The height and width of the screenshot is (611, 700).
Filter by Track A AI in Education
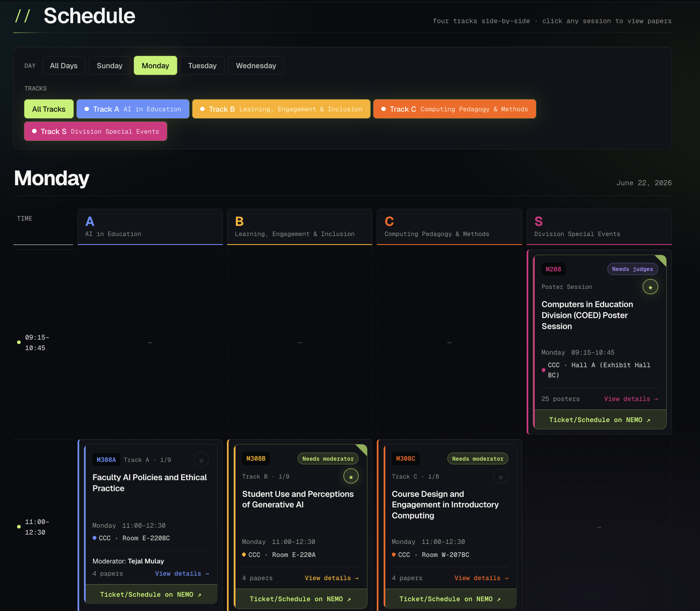(x=133, y=109)
